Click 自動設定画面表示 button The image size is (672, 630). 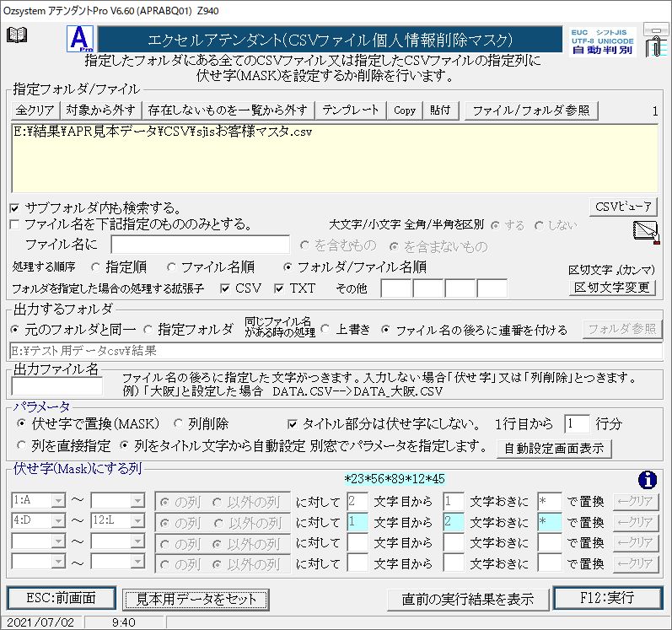(x=554, y=449)
